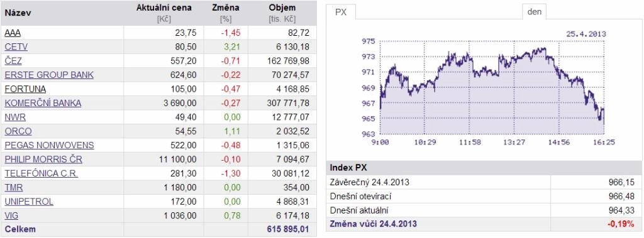
Task: Click the PX index chart area
Action: click(492, 87)
